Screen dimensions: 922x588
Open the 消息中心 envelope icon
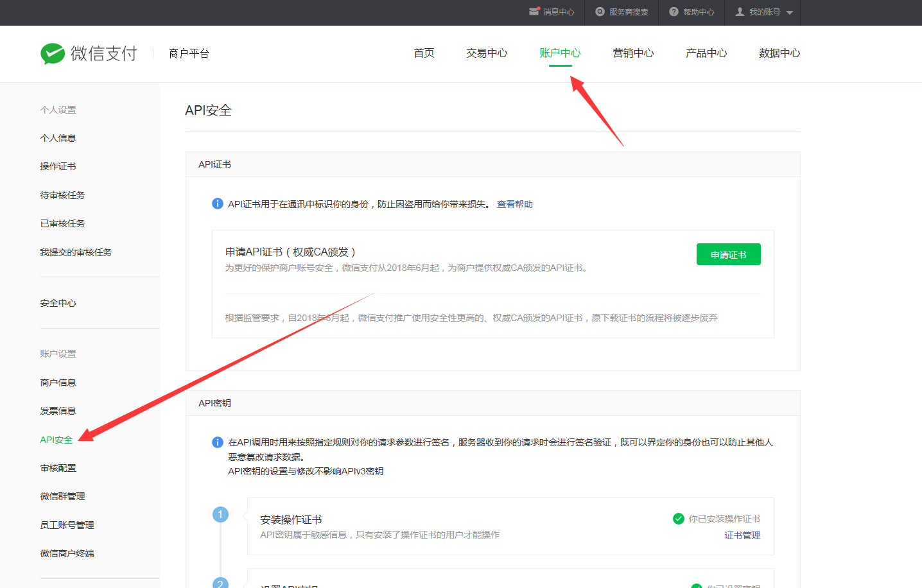click(x=534, y=12)
